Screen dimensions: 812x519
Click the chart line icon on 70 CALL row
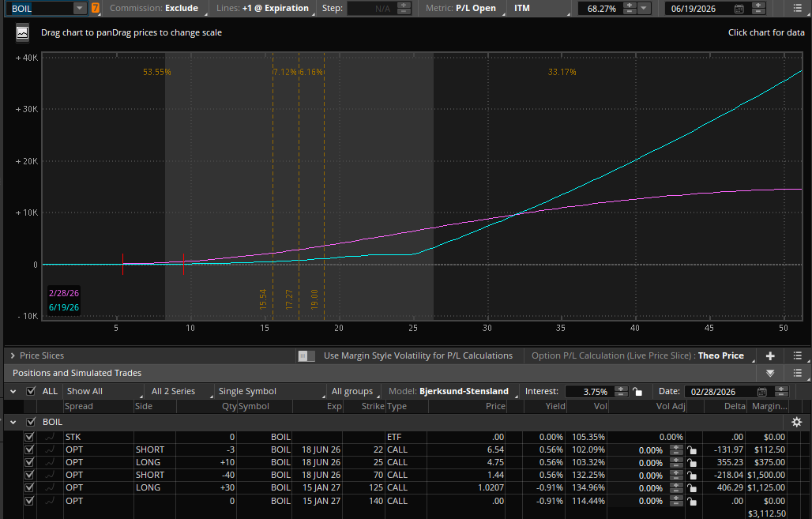(x=50, y=475)
